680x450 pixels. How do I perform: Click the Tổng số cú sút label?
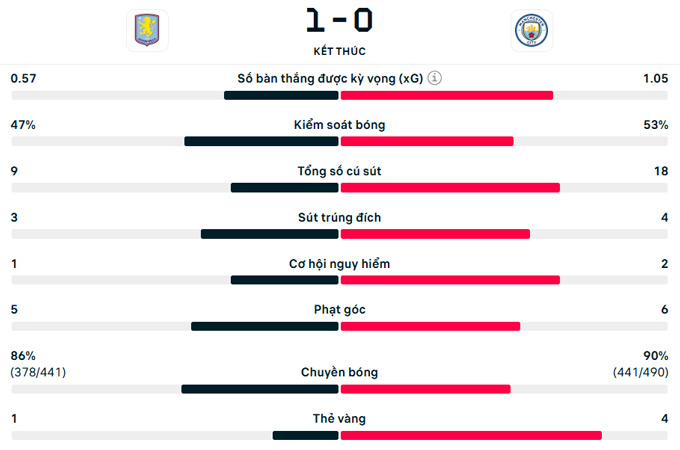coord(339,171)
